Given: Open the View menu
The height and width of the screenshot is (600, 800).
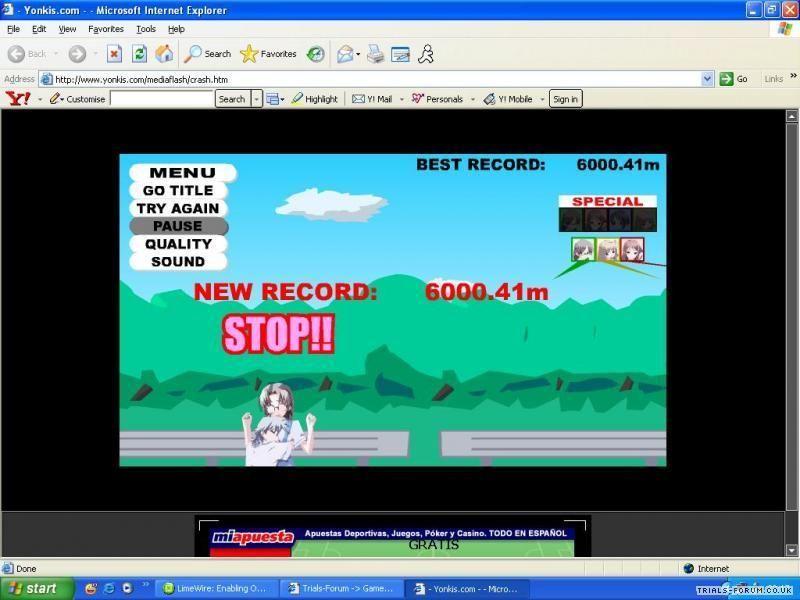Looking at the screenshot, I should coord(67,29).
